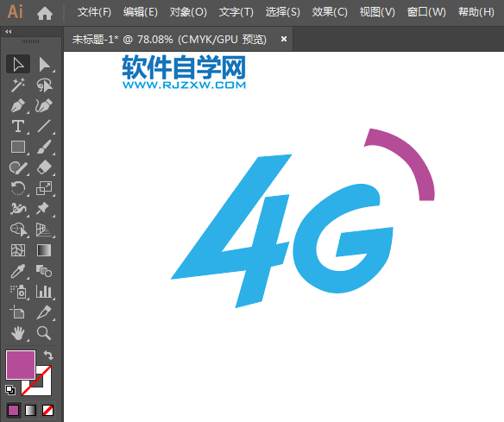This screenshot has width=504, height=422.
Task: Select the Mesh tool
Action: point(18,250)
